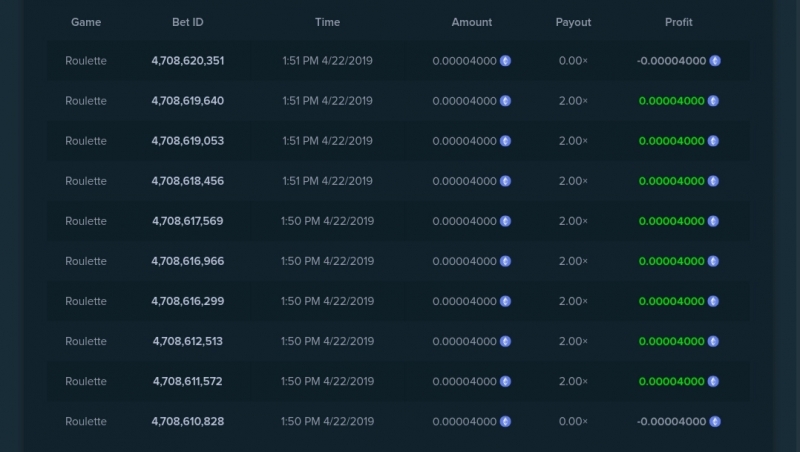Image resolution: width=800 pixels, height=452 pixels.
Task: Click coin icon beside profit for bet 4,708,620,351
Action: pos(715,61)
